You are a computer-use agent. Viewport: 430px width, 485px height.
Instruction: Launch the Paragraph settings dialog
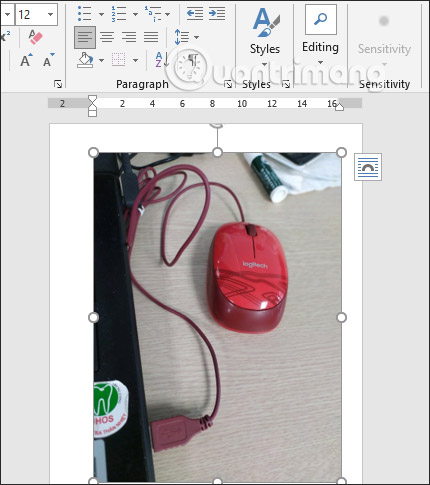(228, 84)
